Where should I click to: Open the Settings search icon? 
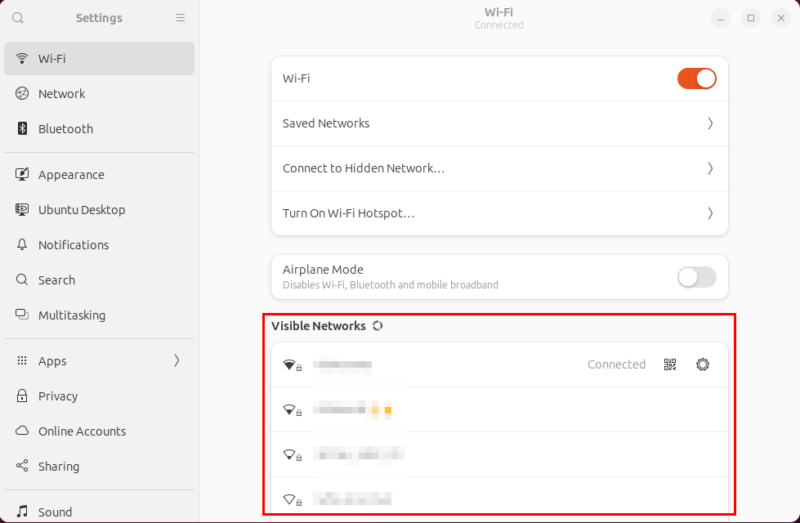point(18,18)
